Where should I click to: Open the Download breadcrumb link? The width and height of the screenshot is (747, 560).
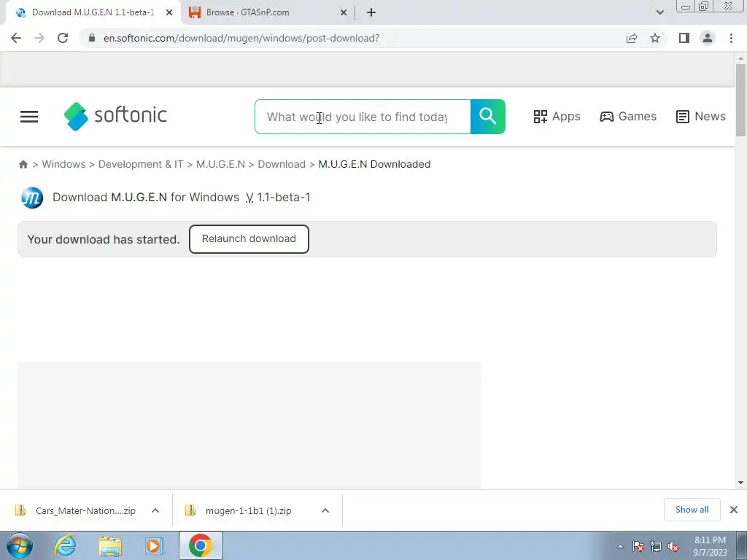(282, 164)
